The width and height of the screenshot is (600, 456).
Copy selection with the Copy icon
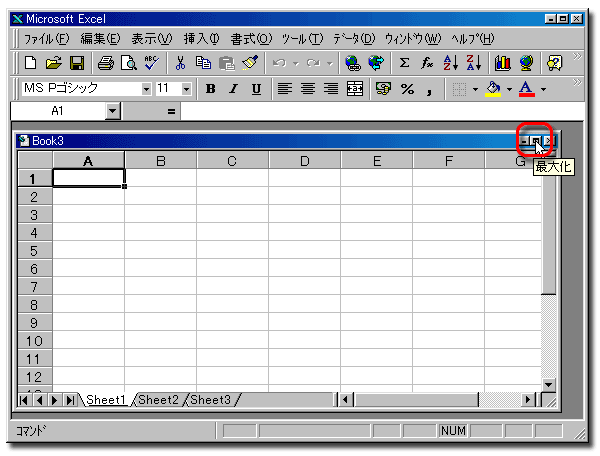coord(203,63)
